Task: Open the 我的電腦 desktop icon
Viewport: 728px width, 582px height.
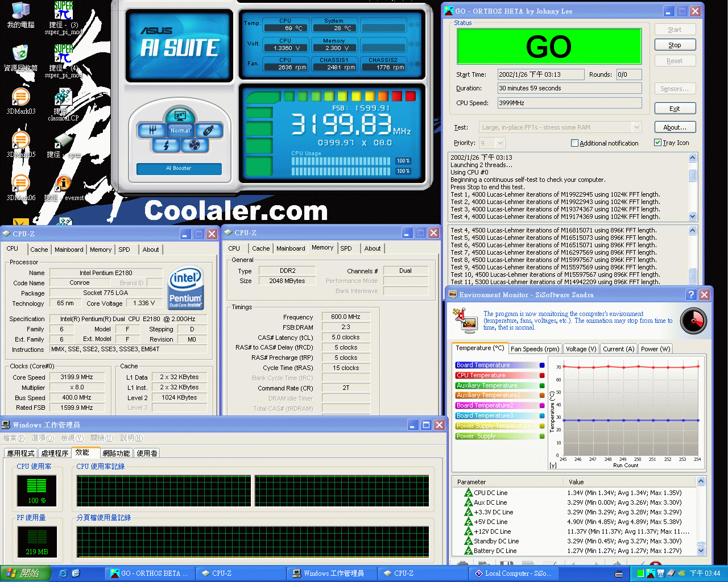Action: click(20, 15)
